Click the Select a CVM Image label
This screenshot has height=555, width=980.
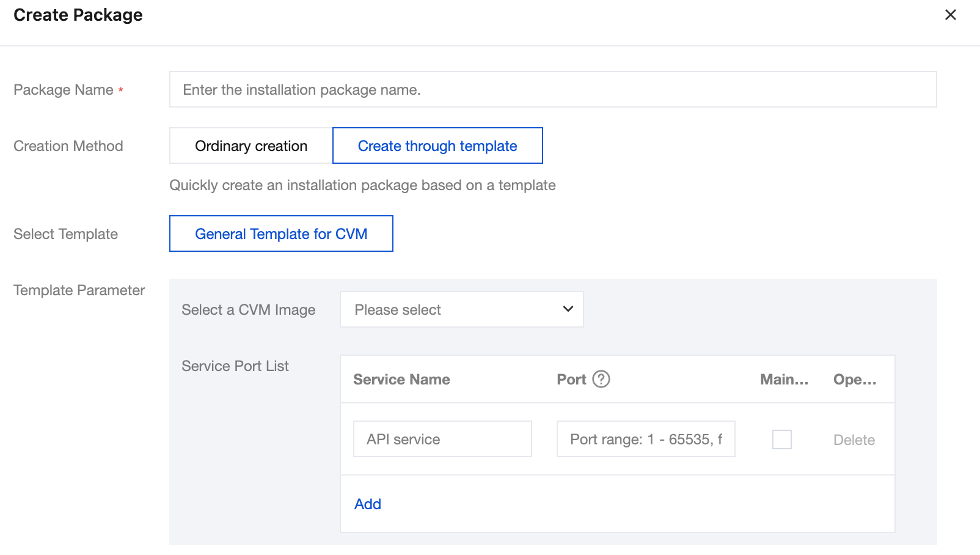coord(249,310)
